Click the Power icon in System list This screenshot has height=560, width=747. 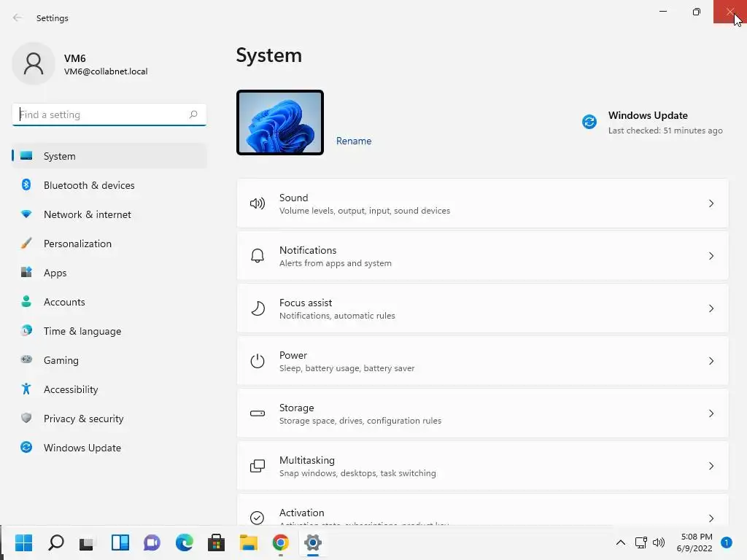(x=258, y=361)
